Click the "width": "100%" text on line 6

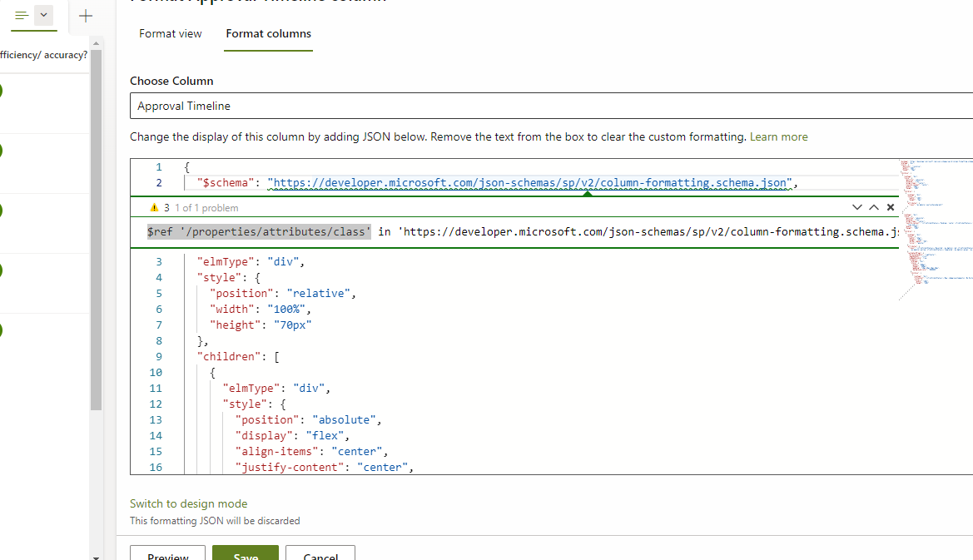pyautogui.click(x=260, y=309)
